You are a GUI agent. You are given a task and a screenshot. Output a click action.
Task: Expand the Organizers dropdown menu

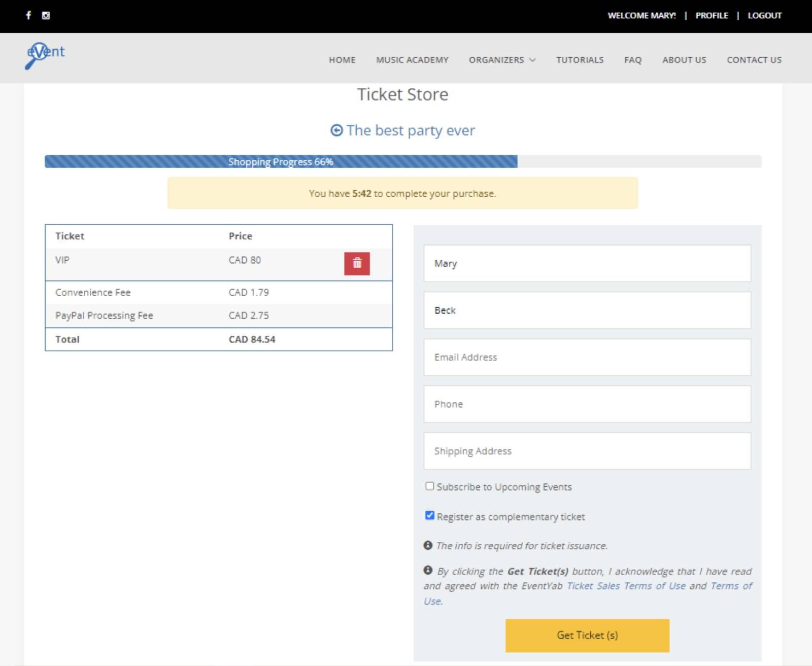[502, 60]
